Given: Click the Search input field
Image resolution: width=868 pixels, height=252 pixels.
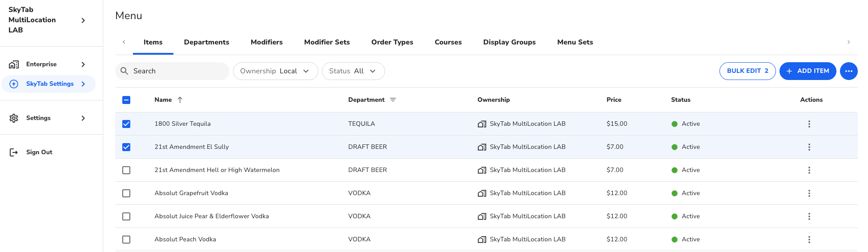Looking at the screenshot, I should (178, 71).
